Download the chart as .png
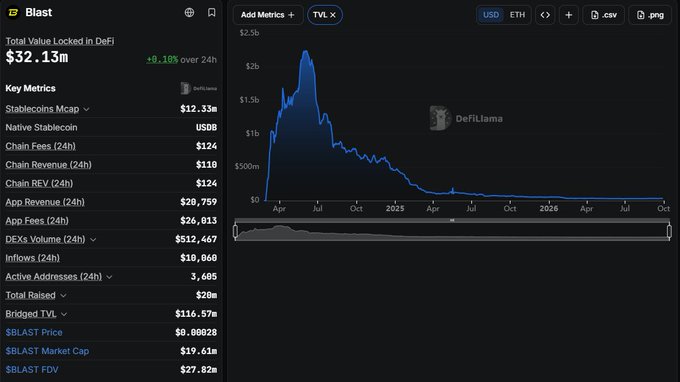This screenshot has width=680, height=382. pyautogui.click(x=650, y=15)
